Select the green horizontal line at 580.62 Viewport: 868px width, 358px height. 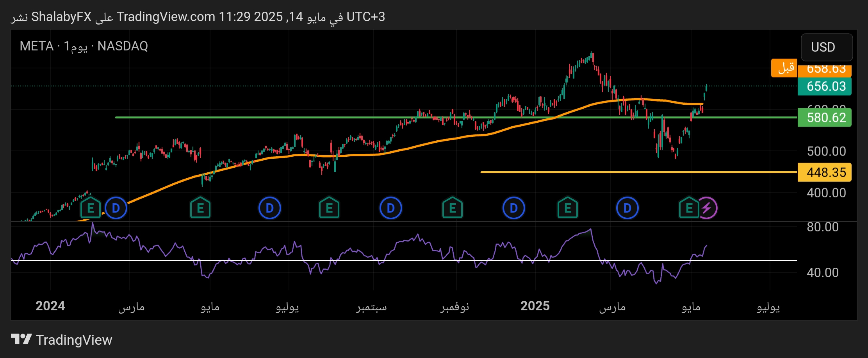456,117
